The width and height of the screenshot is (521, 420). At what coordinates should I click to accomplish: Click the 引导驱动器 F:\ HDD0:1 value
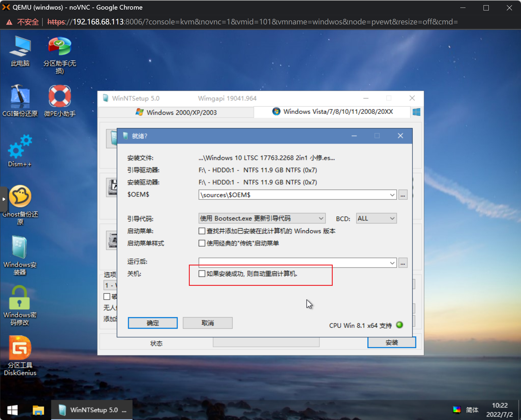[x=258, y=170]
